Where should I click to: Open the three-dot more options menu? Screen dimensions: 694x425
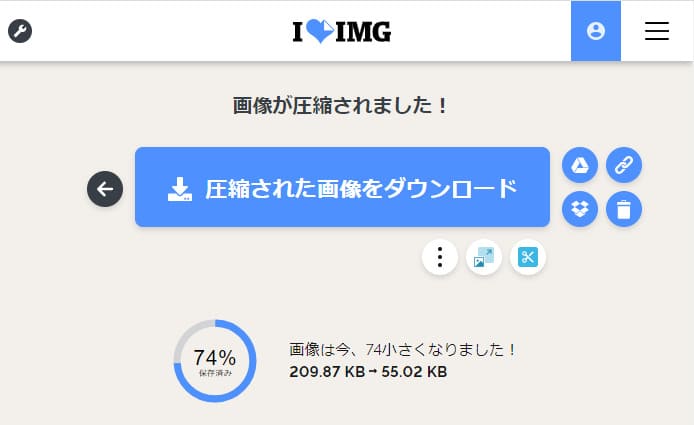click(440, 257)
